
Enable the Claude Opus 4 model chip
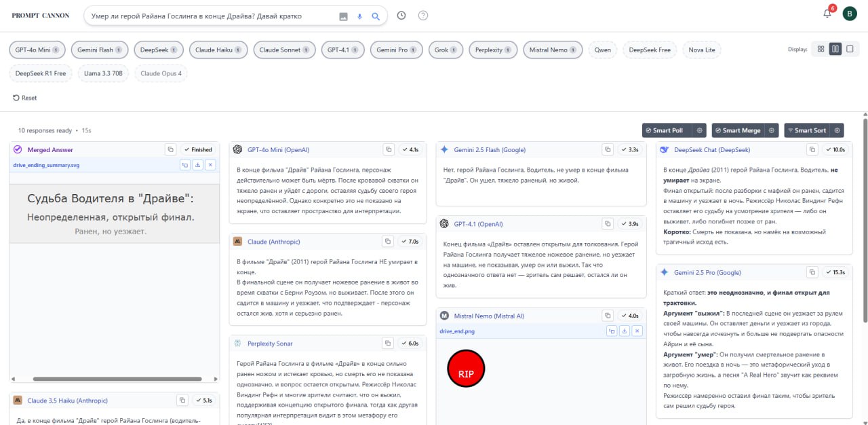(x=161, y=73)
